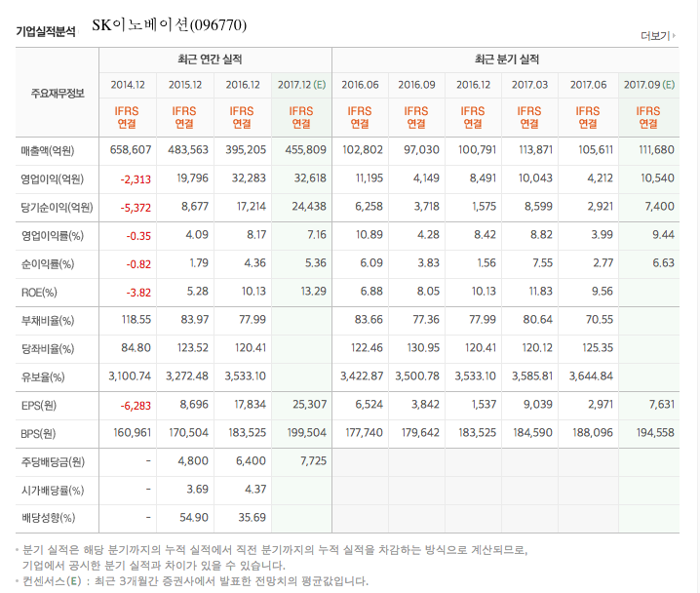This screenshot has width=700, height=593.
Task: Select the 25,307 EPS estimate
Action: pyautogui.click(x=309, y=404)
